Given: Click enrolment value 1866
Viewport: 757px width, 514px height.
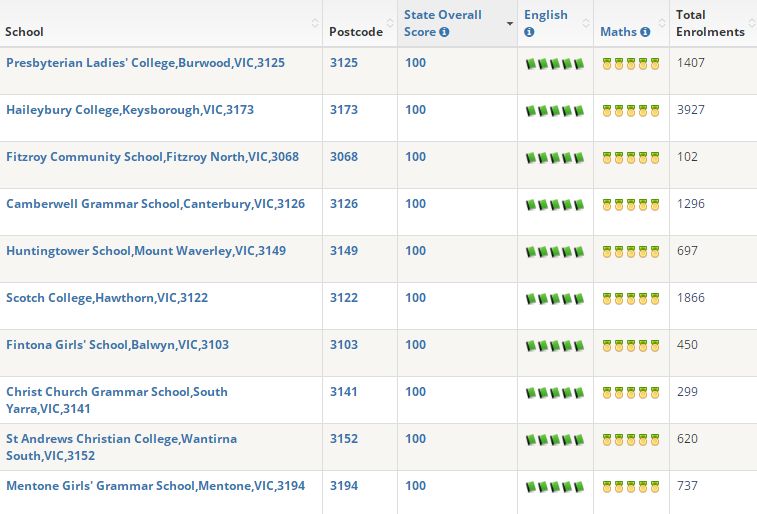Looking at the screenshot, I should pos(690,298).
